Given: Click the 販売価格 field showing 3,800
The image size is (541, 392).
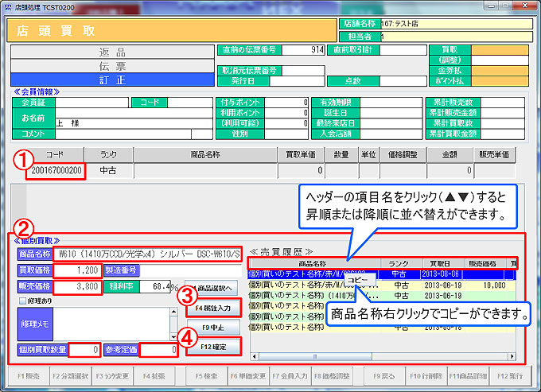Looking at the screenshot, I should pyautogui.click(x=77, y=285).
